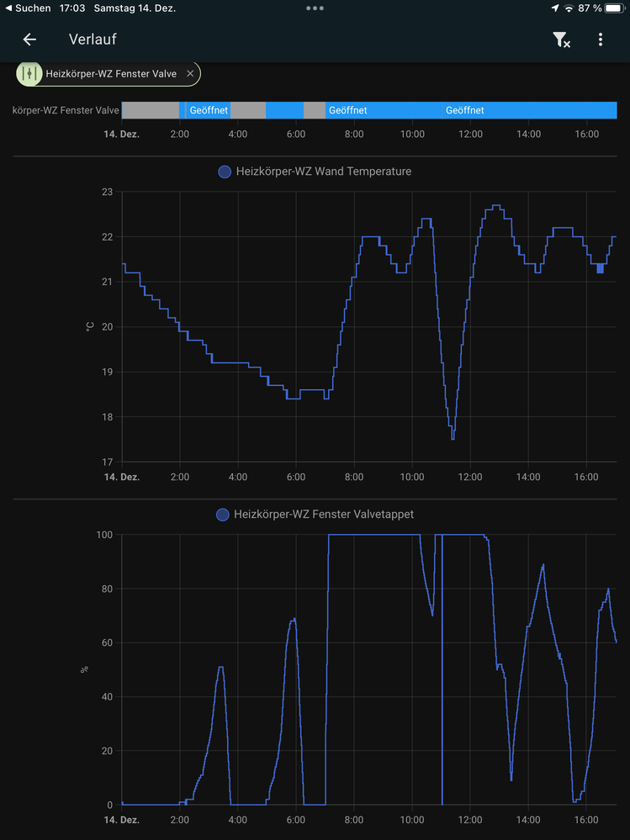
Task: Select the Heizkörper-WZ Fenster Valve chip label
Action: pos(111,74)
